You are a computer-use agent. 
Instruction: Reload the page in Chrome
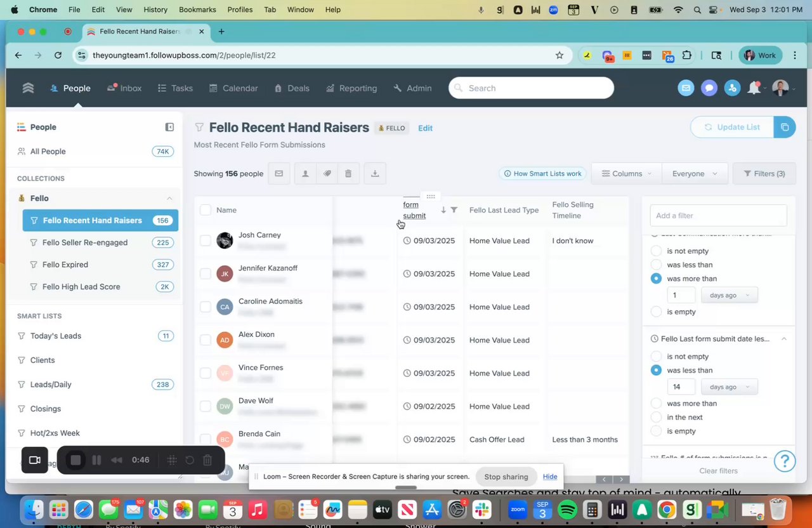pyautogui.click(x=58, y=55)
